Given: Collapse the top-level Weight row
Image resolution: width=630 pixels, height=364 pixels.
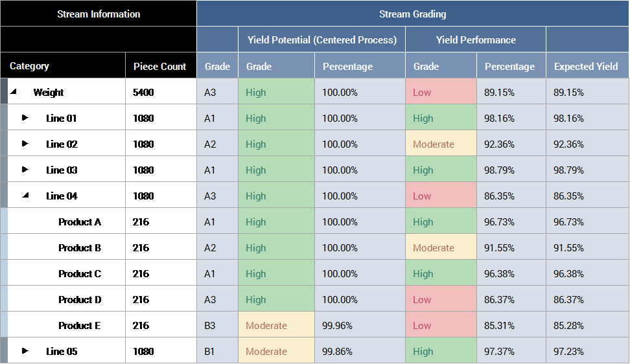Looking at the screenshot, I should [17, 92].
